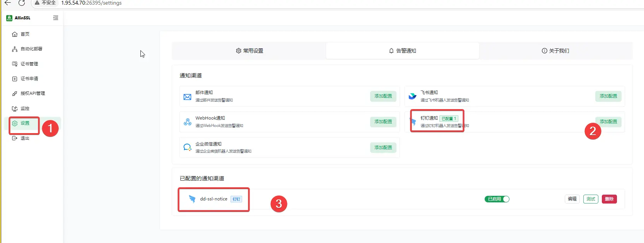Add configuration for email notification

click(383, 96)
